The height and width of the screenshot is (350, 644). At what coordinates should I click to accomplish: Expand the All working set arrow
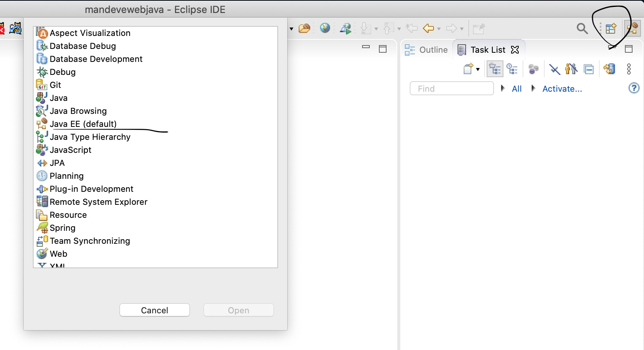(x=503, y=88)
